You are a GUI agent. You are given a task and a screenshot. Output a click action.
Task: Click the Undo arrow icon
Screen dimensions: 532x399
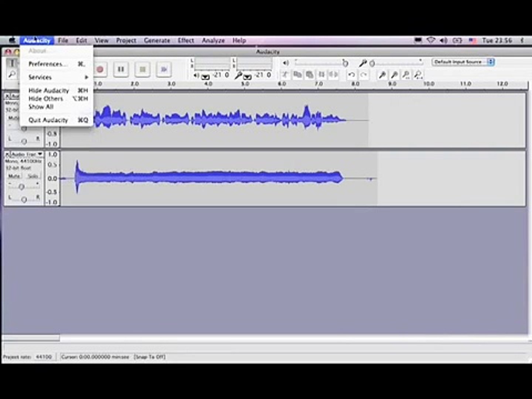pyautogui.click(x=351, y=75)
